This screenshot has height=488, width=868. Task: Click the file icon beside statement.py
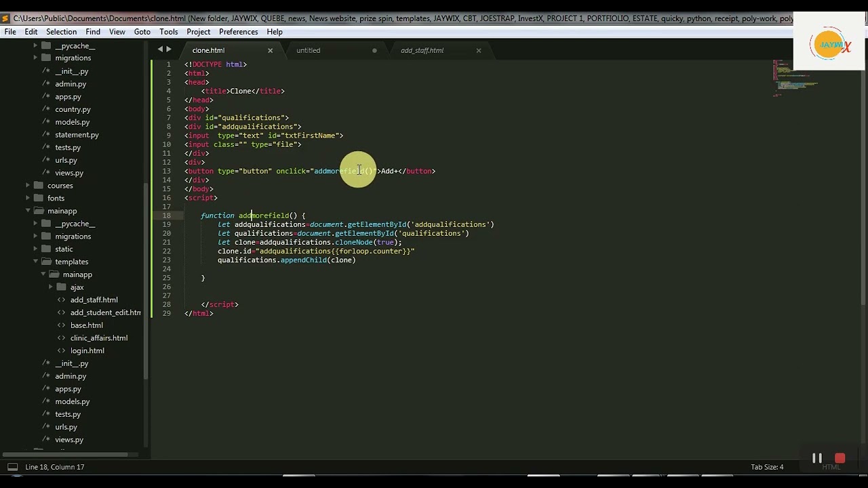pyautogui.click(x=46, y=135)
